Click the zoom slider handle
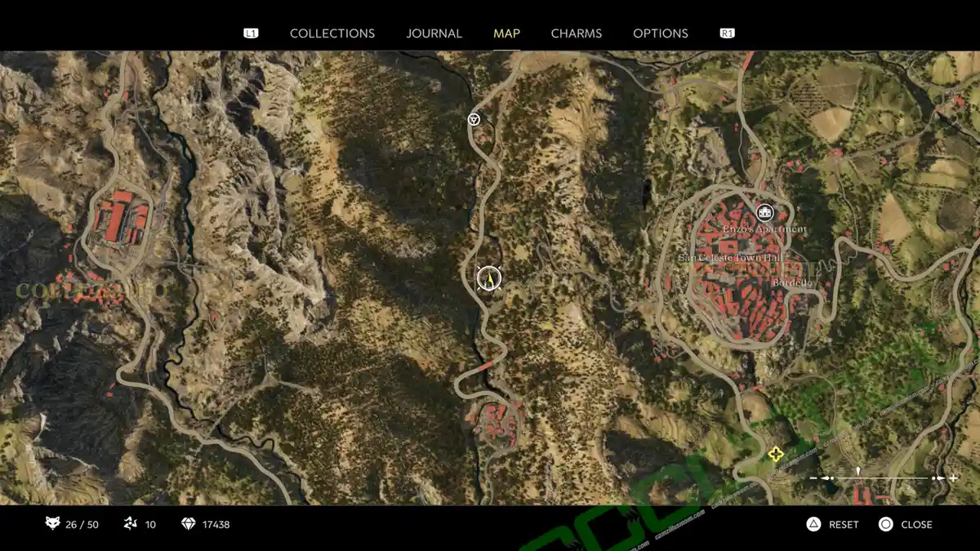Screen dimensions: 980x551 coord(858,472)
